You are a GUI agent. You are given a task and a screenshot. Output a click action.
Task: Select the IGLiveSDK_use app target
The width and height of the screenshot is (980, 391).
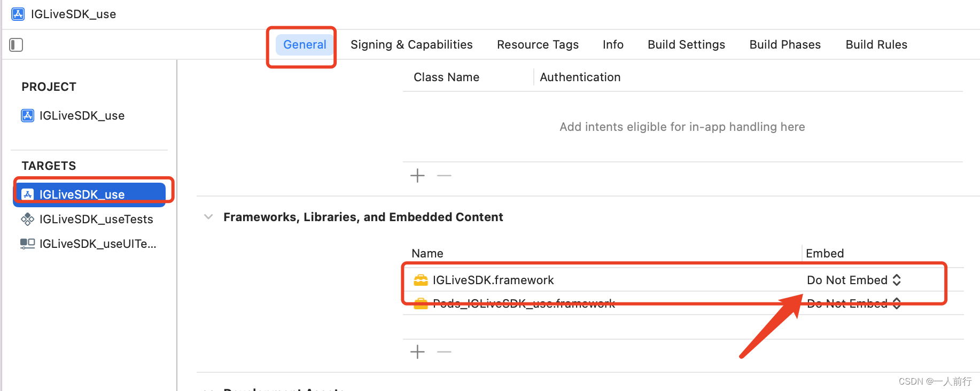89,194
